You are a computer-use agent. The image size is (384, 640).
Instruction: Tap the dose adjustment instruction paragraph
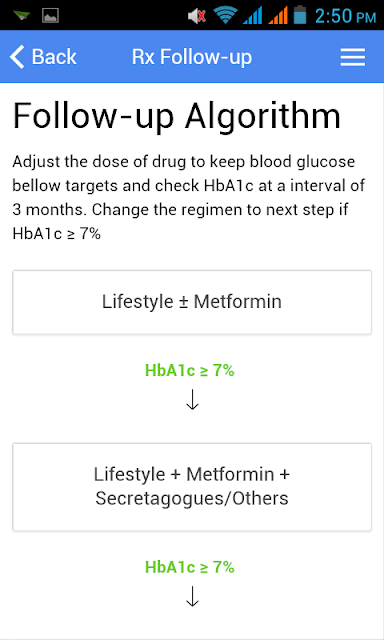click(x=189, y=198)
